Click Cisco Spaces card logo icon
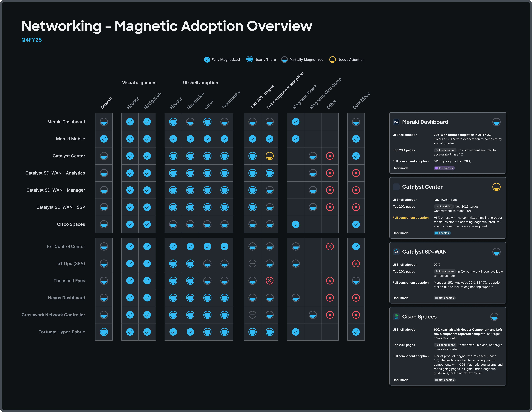Image resolution: width=532 pixels, height=412 pixels. pos(396,317)
